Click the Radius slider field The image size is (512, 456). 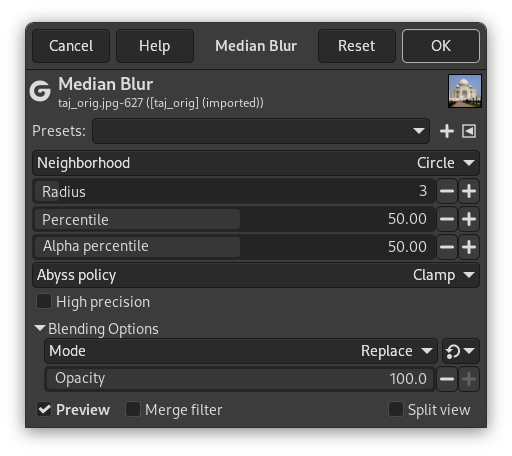(234, 191)
